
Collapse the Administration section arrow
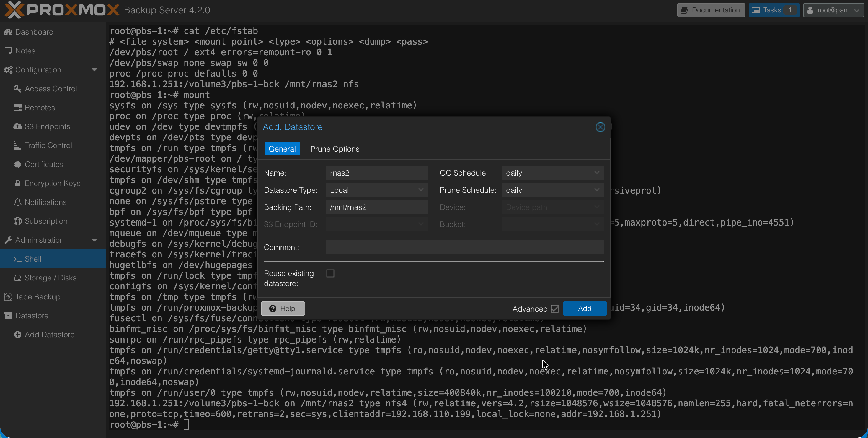[94, 240]
